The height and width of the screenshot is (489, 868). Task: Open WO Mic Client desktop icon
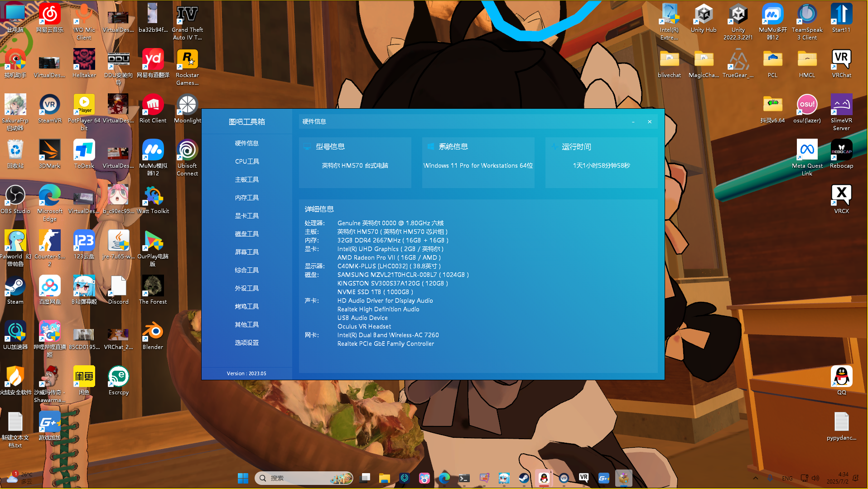point(84,21)
